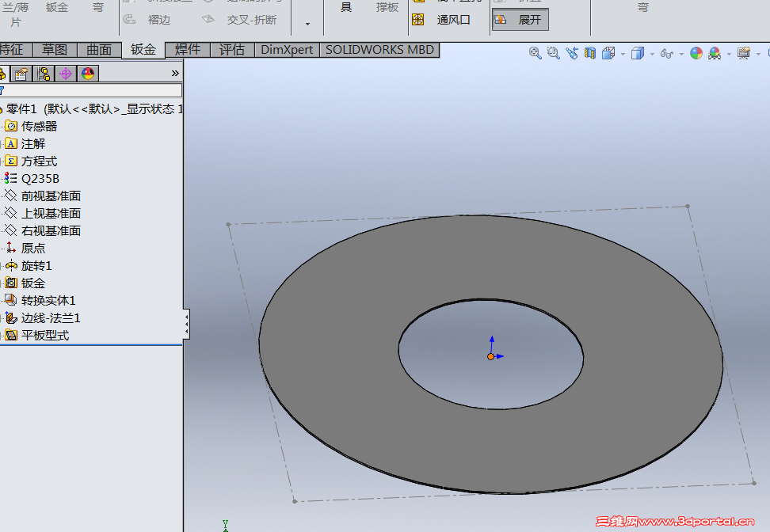Open the DisplayManager color ball tab
Image resolution: width=770 pixels, height=532 pixels.
pyautogui.click(x=88, y=74)
